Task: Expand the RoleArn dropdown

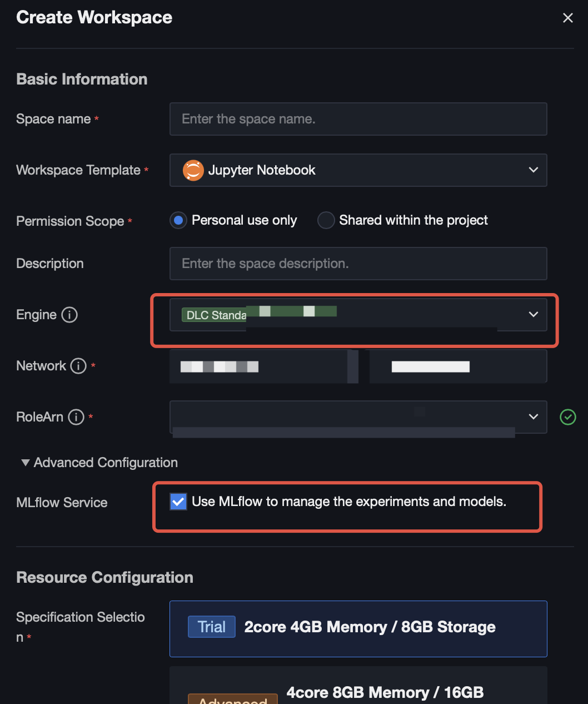Action: pyautogui.click(x=533, y=417)
